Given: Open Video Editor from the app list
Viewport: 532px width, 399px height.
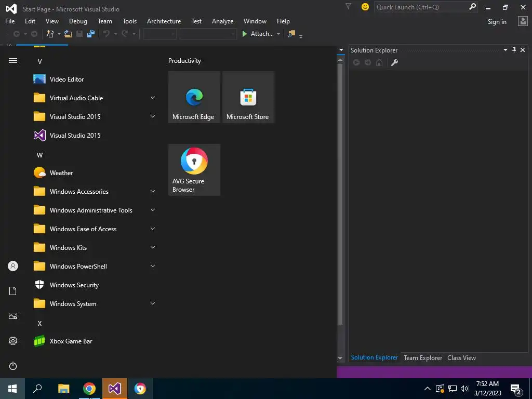Looking at the screenshot, I should coord(95,79).
